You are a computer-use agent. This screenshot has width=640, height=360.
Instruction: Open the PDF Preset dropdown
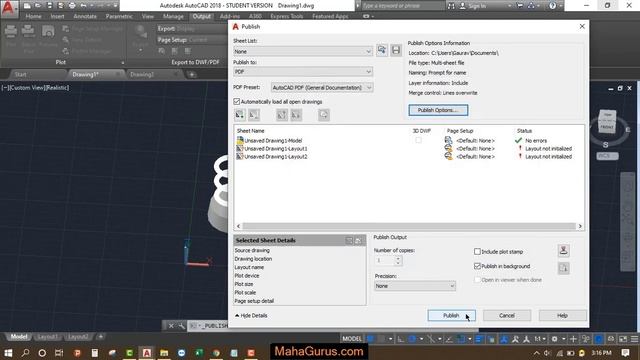322,87
